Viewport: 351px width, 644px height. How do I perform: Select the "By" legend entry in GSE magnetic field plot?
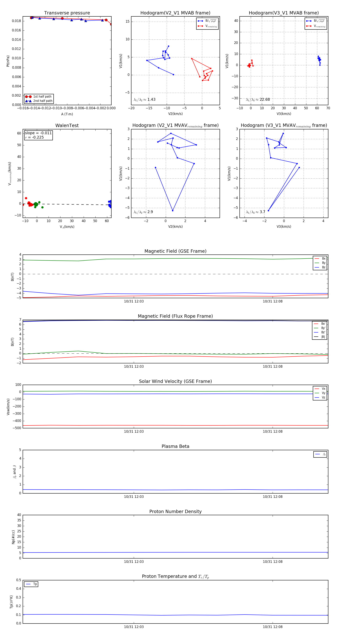click(x=320, y=263)
